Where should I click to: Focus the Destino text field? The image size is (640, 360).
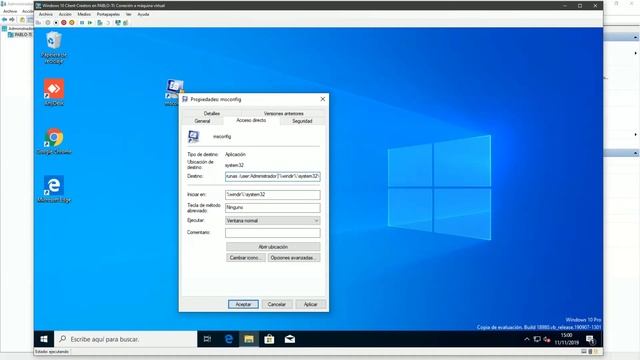point(273,176)
